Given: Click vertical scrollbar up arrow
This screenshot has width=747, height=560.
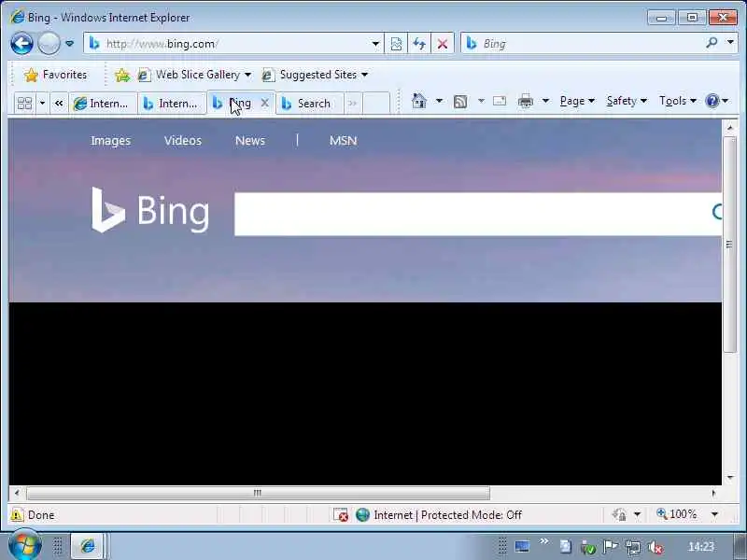Looking at the screenshot, I should 730,128.
